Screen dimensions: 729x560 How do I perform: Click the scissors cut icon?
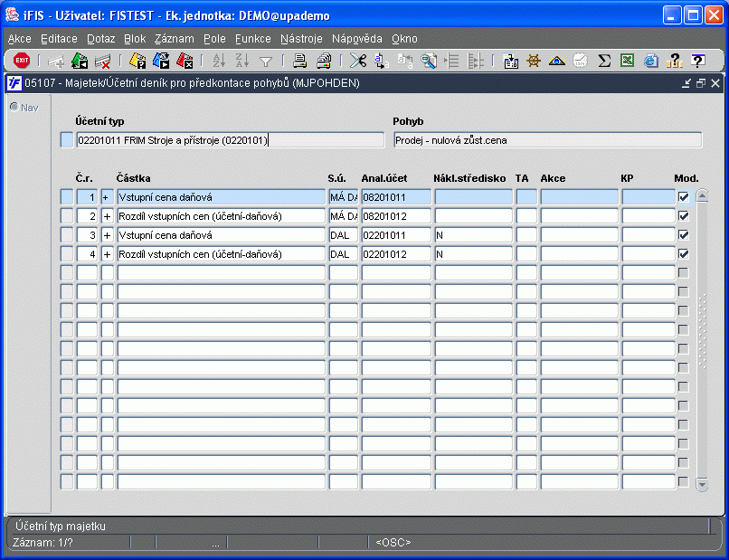[358, 61]
